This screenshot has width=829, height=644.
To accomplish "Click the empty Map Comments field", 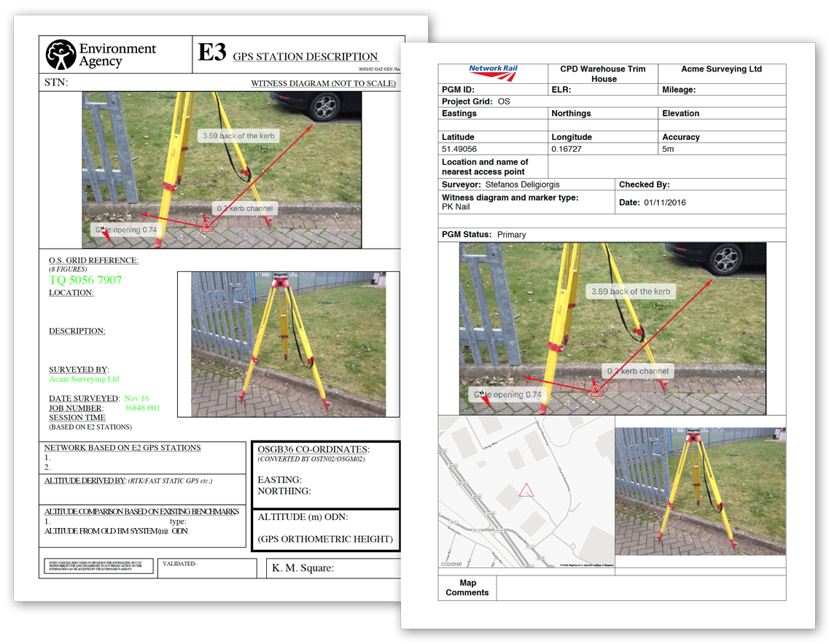I will (x=640, y=588).
